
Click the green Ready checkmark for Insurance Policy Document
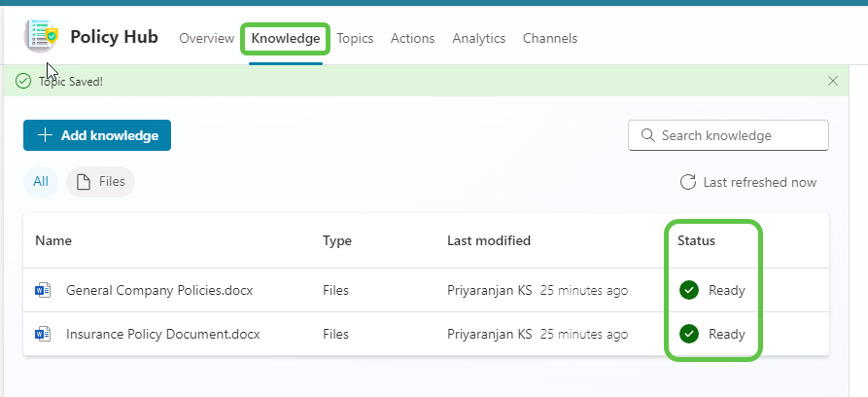click(689, 334)
